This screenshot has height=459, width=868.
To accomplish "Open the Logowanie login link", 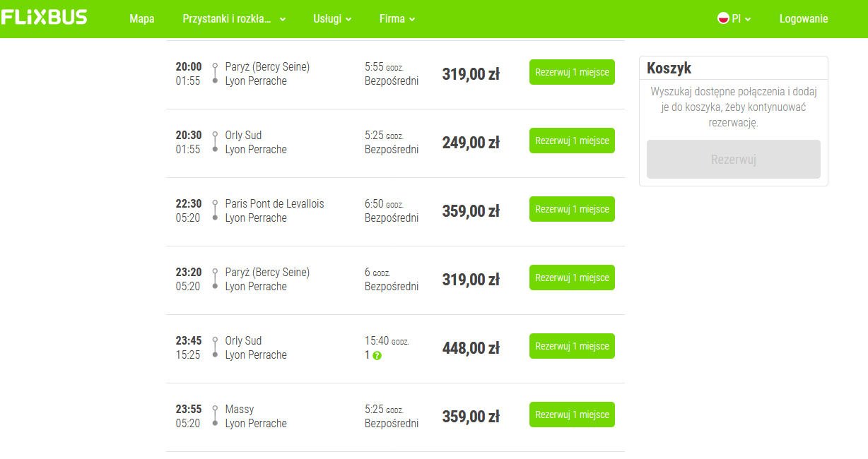I will pos(804,19).
